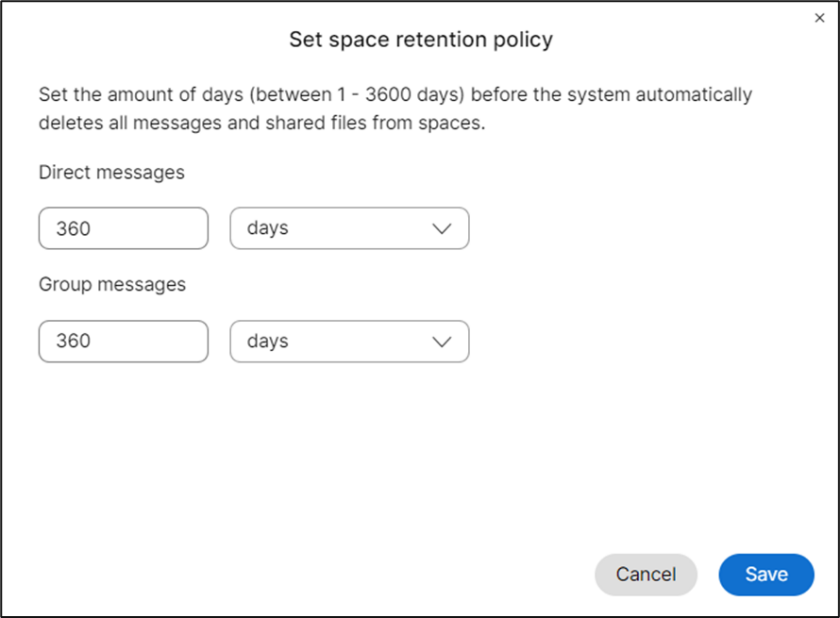Image resolution: width=840 pixels, height=618 pixels.
Task: Click the empty space left of Cancel
Action: 300,574
